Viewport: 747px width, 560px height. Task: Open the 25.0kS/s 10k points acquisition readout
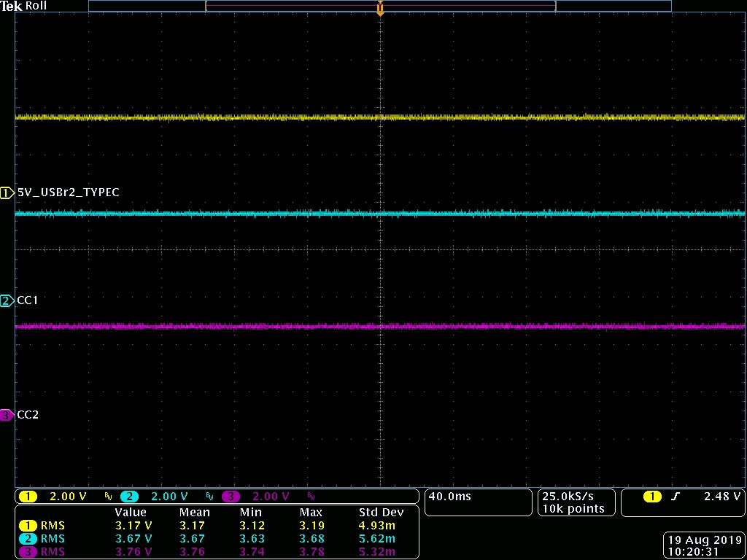(x=576, y=502)
